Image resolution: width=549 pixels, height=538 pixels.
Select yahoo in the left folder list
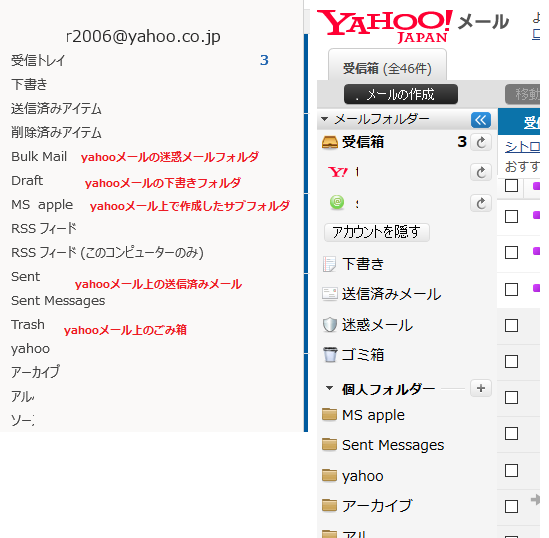point(30,349)
